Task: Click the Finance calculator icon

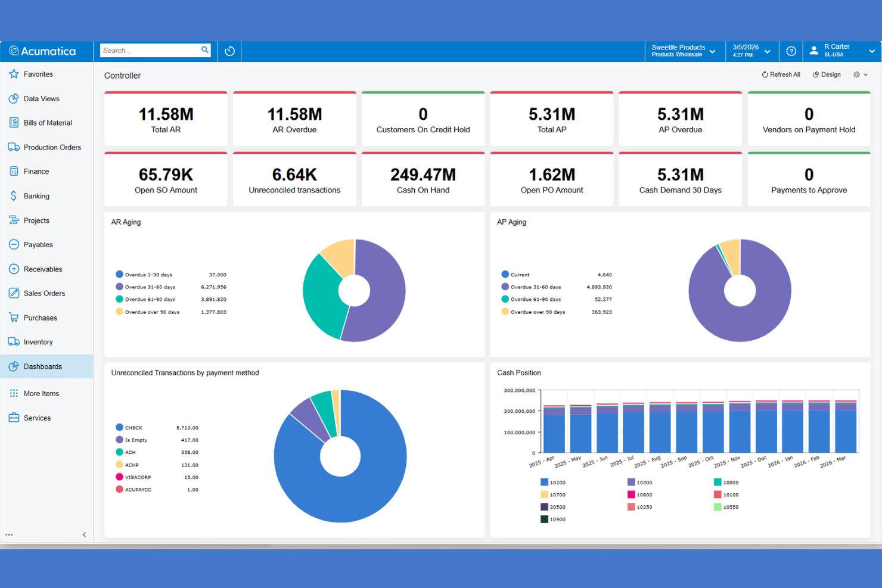Action: tap(14, 171)
